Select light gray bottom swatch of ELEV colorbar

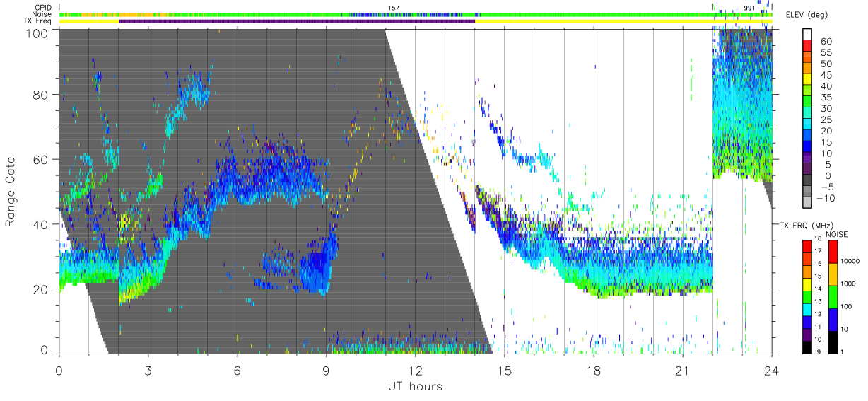pyautogui.click(x=809, y=202)
